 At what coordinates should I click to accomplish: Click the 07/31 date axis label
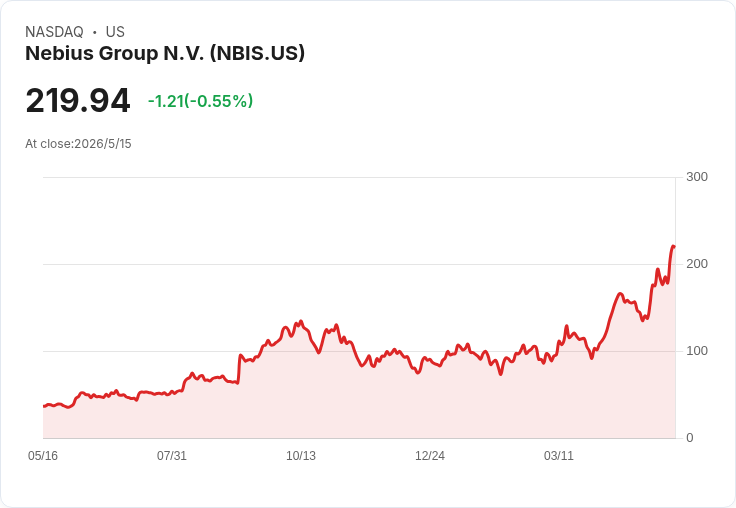172,456
